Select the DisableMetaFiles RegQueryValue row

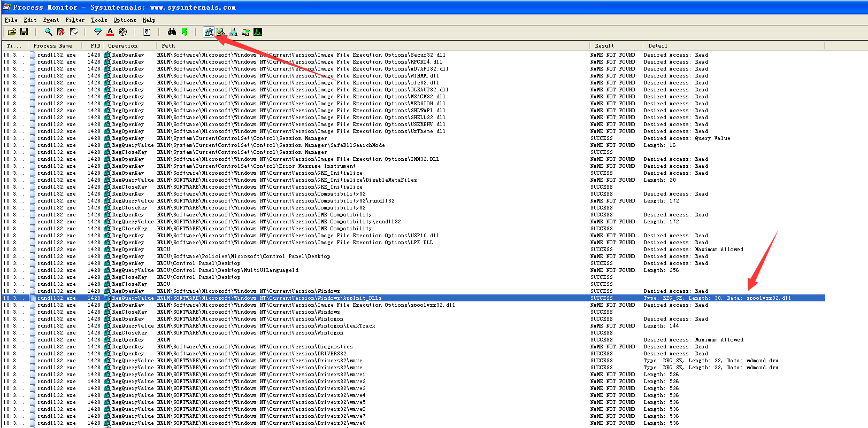pos(413,180)
